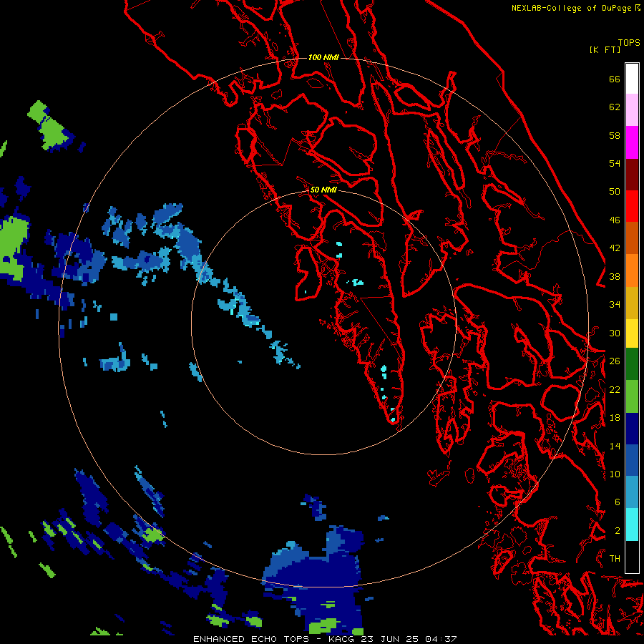Click the legend value 26
Image resolution: width=644 pixels, height=644 pixels.
pos(615,361)
